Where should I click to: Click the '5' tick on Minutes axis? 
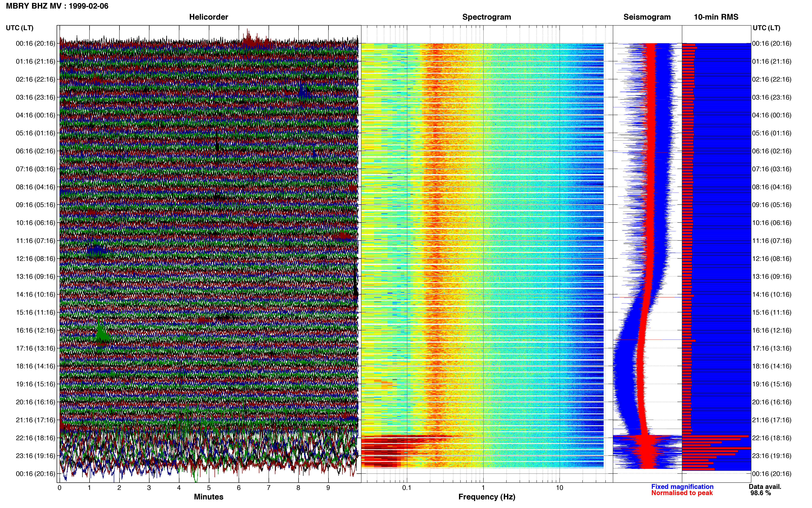(x=209, y=488)
